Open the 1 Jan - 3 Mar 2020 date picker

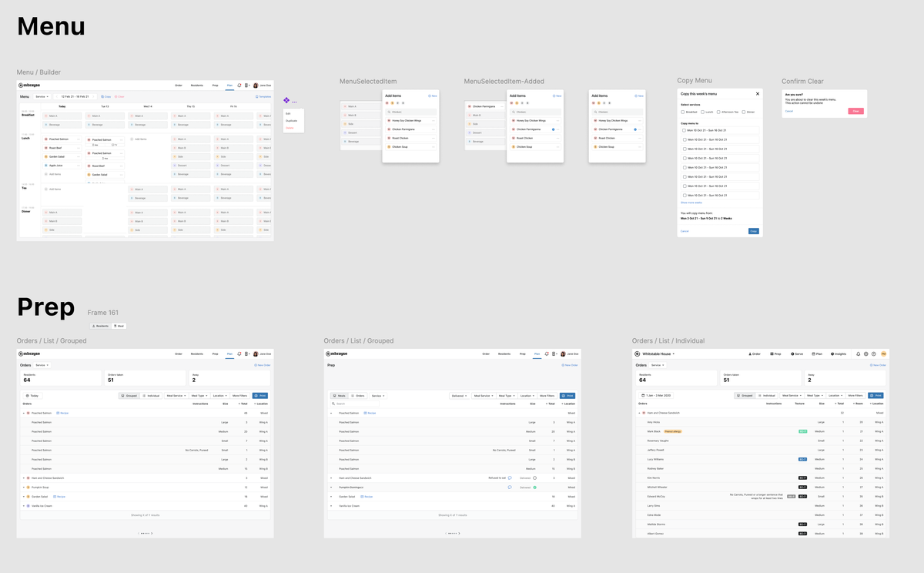tap(656, 395)
